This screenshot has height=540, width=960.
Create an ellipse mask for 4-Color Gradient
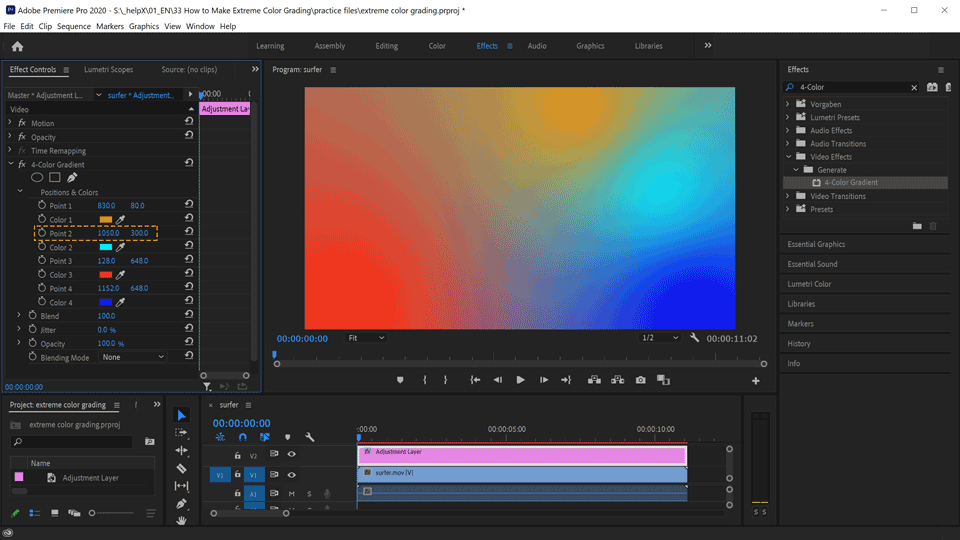coord(37,178)
